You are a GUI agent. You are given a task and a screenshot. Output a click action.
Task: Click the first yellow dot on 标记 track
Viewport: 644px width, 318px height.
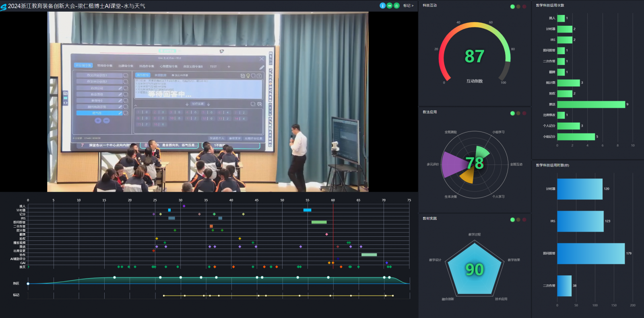164,296
